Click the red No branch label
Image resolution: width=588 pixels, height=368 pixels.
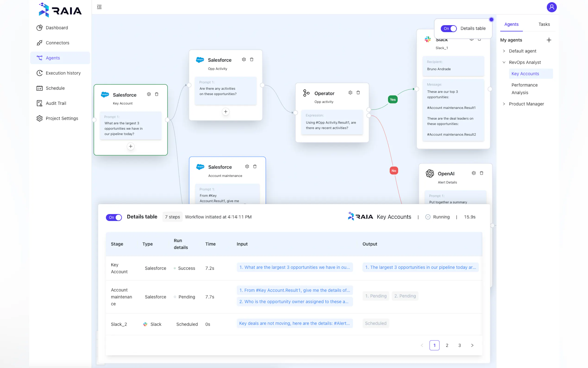click(x=394, y=171)
